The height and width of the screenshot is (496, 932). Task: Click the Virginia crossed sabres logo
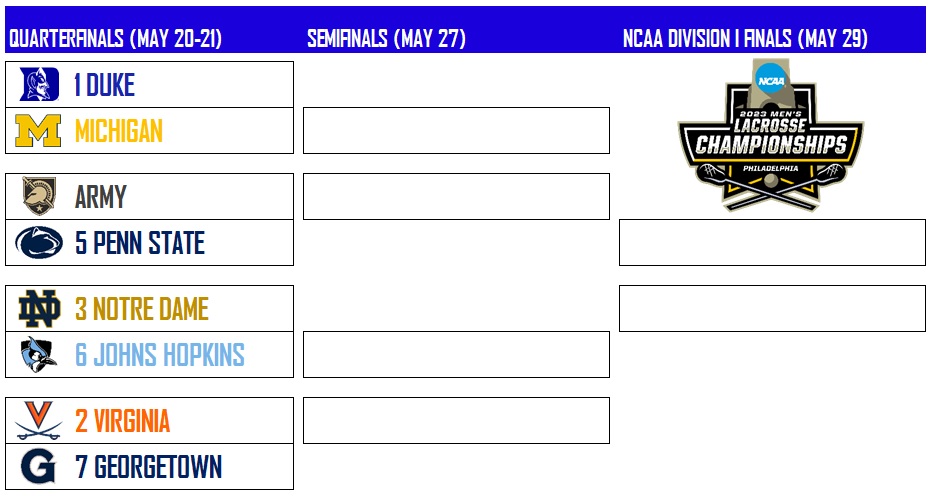click(40, 421)
